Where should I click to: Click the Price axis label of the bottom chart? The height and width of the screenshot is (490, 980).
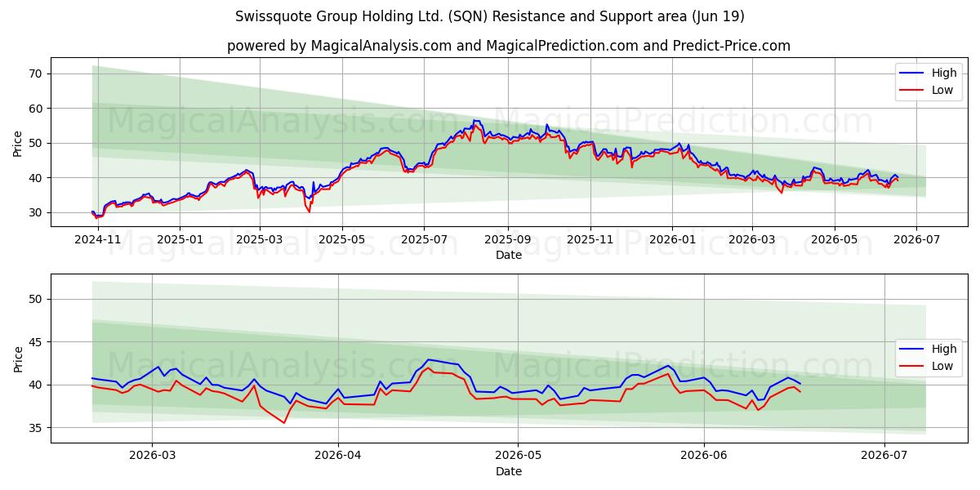coord(18,359)
